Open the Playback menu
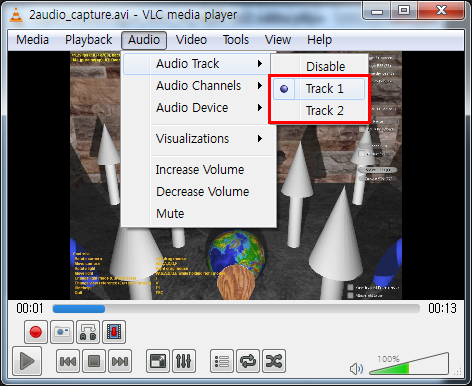Image resolution: width=472 pixels, height=386 pixels. (x=89, y=40)
